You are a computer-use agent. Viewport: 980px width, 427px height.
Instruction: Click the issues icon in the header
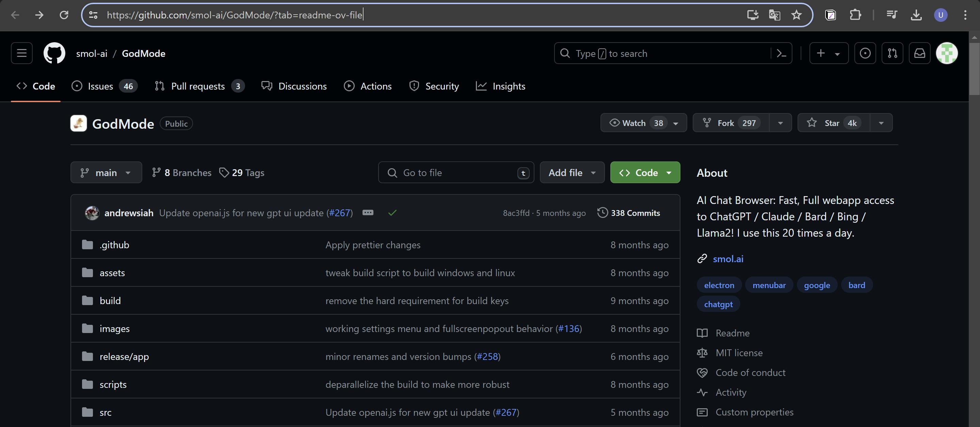(865, 53)
